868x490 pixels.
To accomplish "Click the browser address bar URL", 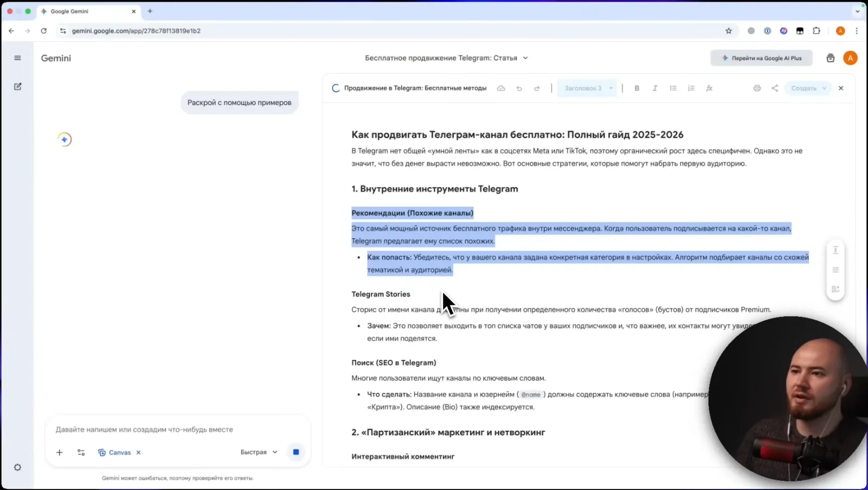I will (x=136, y=31).
